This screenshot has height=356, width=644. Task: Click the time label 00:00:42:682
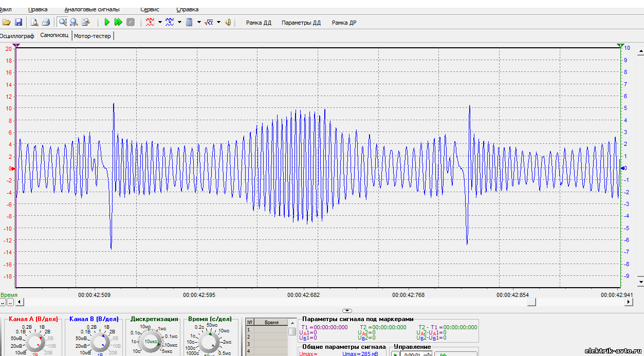(x=303, y=295)
